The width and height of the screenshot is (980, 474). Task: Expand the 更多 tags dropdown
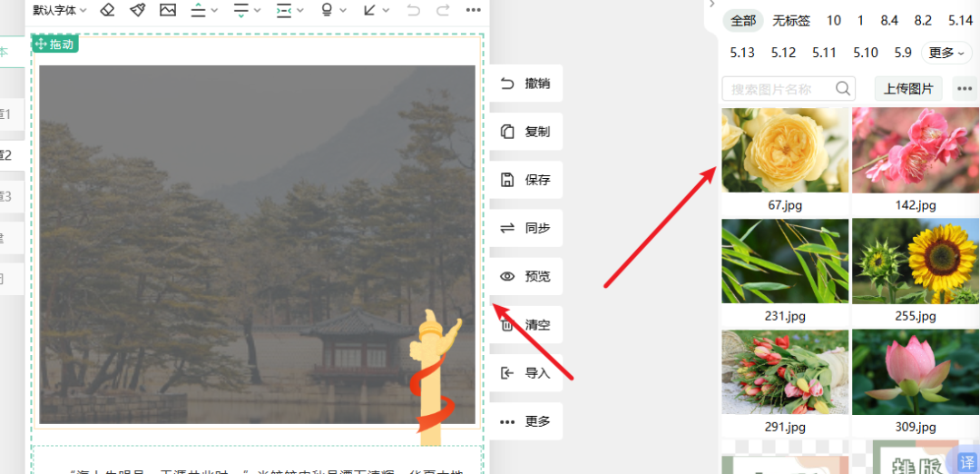click(x=946, y=53)
